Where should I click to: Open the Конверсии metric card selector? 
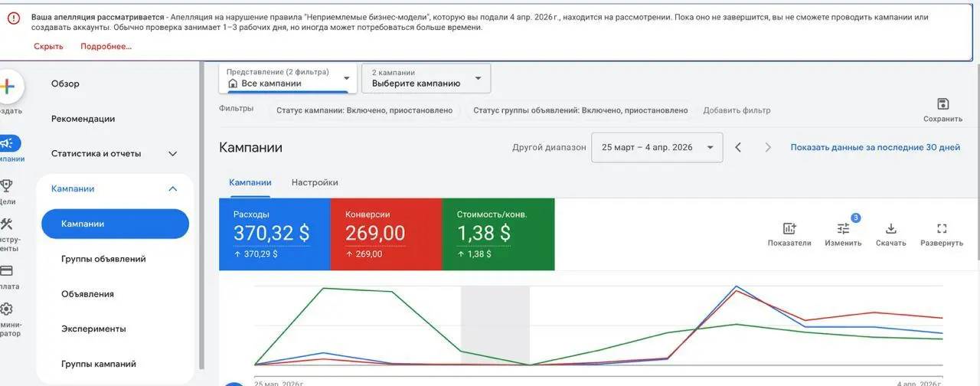pos(386,234)
